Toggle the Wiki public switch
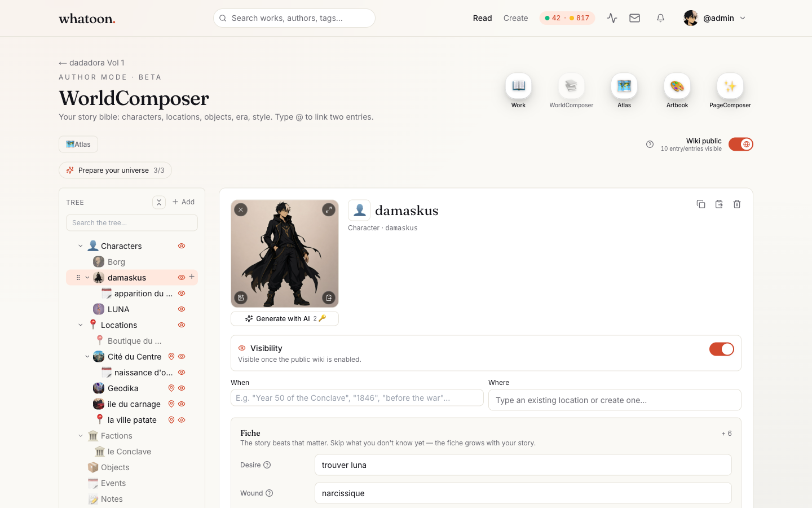This screenshot has height=508, width=812. [x=741, y=144]
